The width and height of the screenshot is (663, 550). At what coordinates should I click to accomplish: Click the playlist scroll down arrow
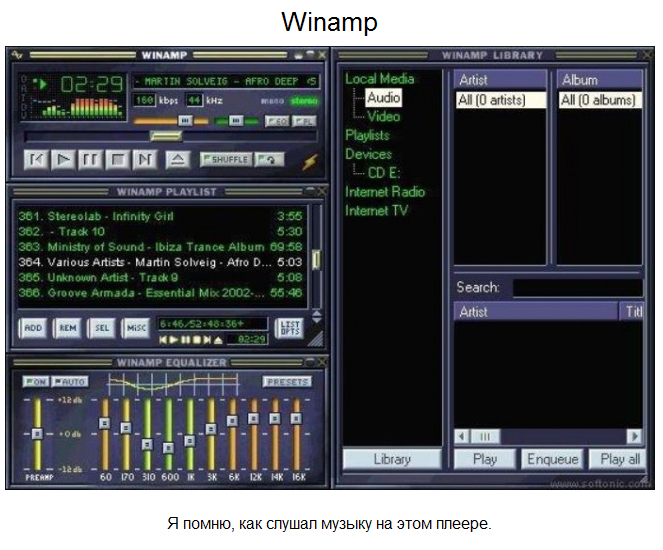[317, 320]
